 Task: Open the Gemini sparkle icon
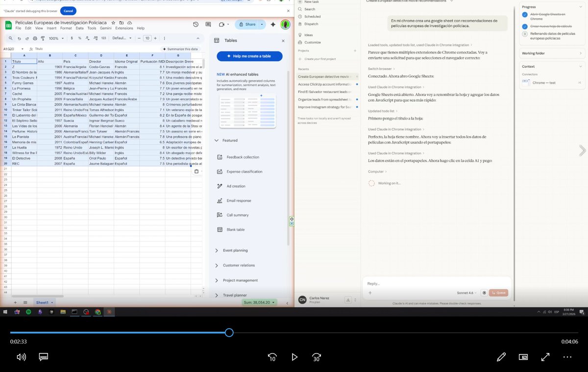point(273,24)
